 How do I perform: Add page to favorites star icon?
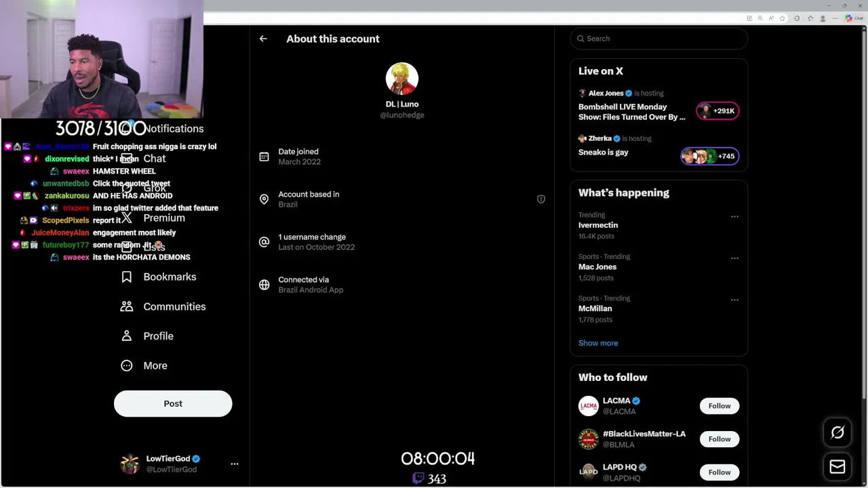[782, 18]
